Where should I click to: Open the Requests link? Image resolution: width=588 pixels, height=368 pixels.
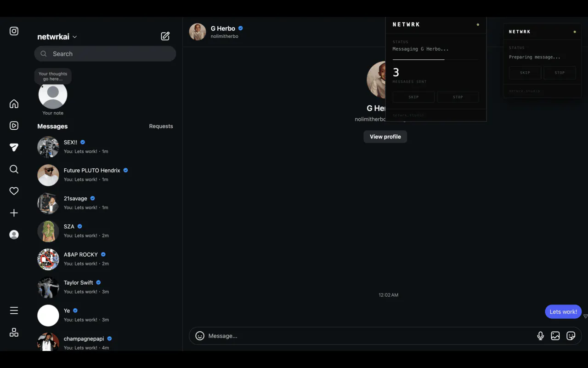tap(161, 126)
